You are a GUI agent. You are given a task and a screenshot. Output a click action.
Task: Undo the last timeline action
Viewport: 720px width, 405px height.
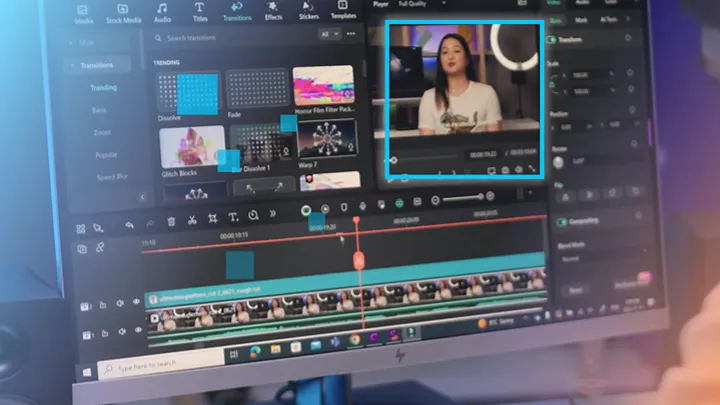coord(129,225)
